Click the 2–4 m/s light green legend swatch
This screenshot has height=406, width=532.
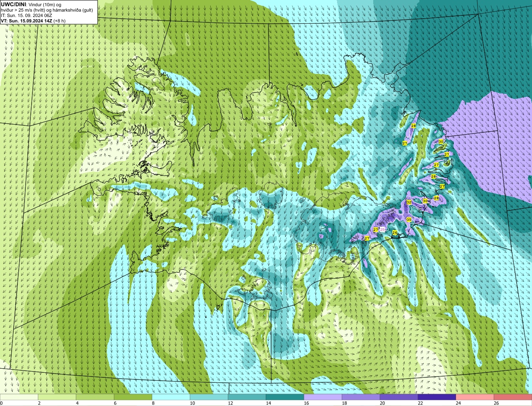point(57,397)
